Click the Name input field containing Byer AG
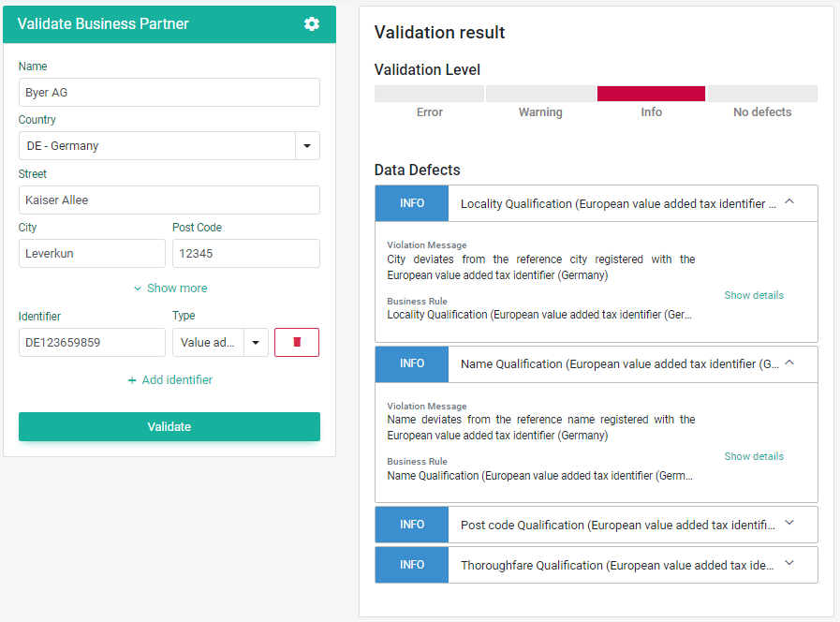Screen dimensions: 840x622 169,92
